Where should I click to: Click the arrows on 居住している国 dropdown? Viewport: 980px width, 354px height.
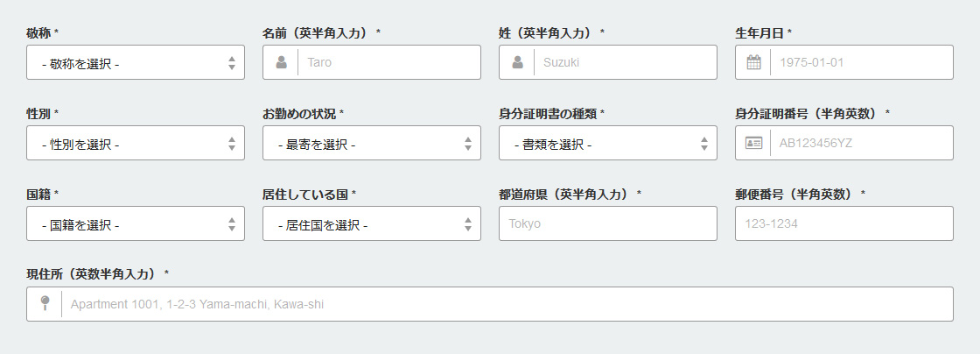pyautogui.click(x=468, y=224)
